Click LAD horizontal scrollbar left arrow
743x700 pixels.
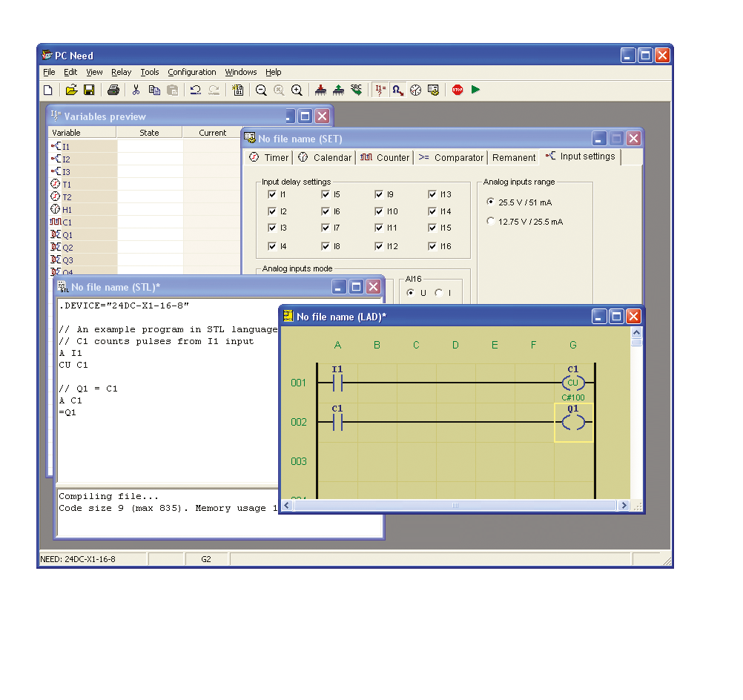click(x=287, y=506)
